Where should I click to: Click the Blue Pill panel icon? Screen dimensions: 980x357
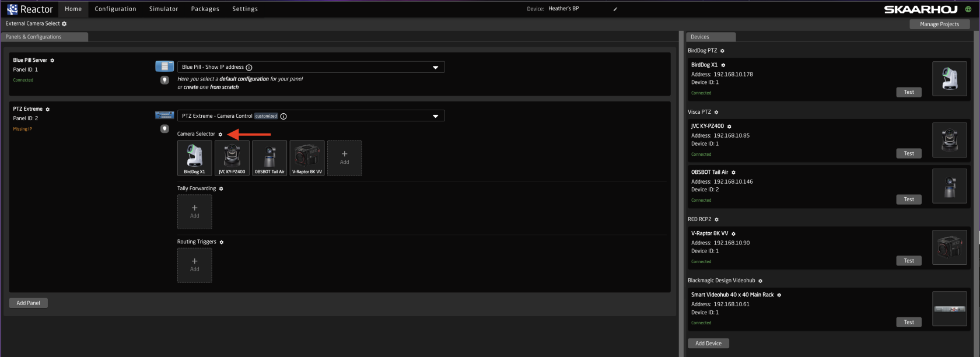coord(164,66)
